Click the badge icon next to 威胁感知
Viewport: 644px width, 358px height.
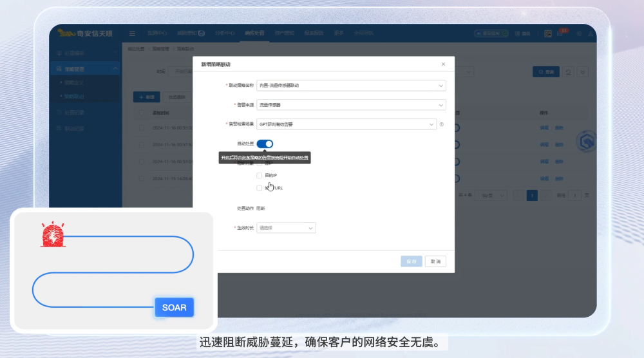(202, 33)
